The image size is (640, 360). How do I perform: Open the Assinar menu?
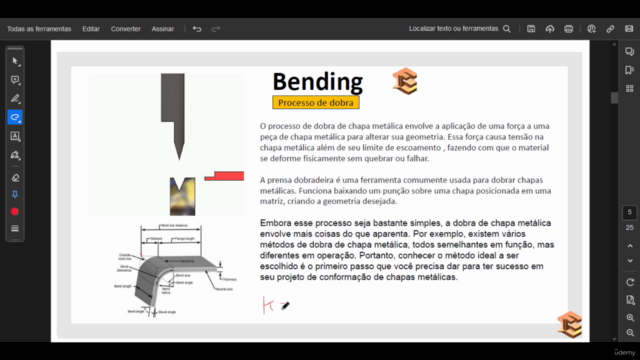pos(163,29)
